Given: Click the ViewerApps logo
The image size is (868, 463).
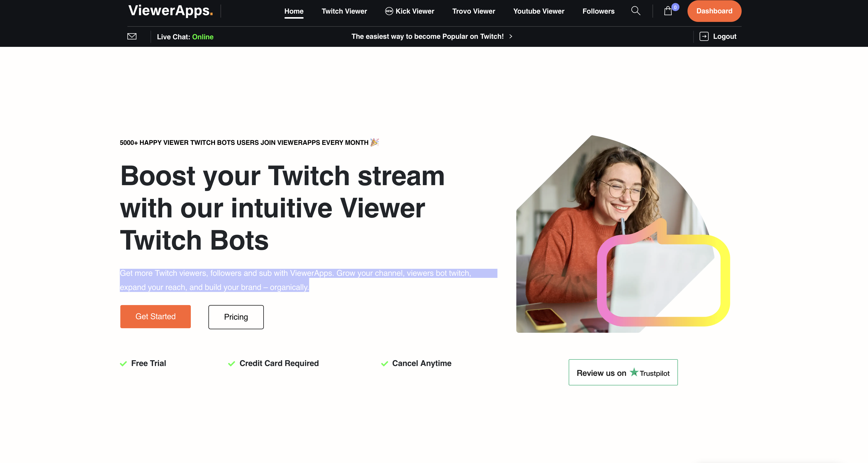Looking at the screenshot, I should 170,10.
